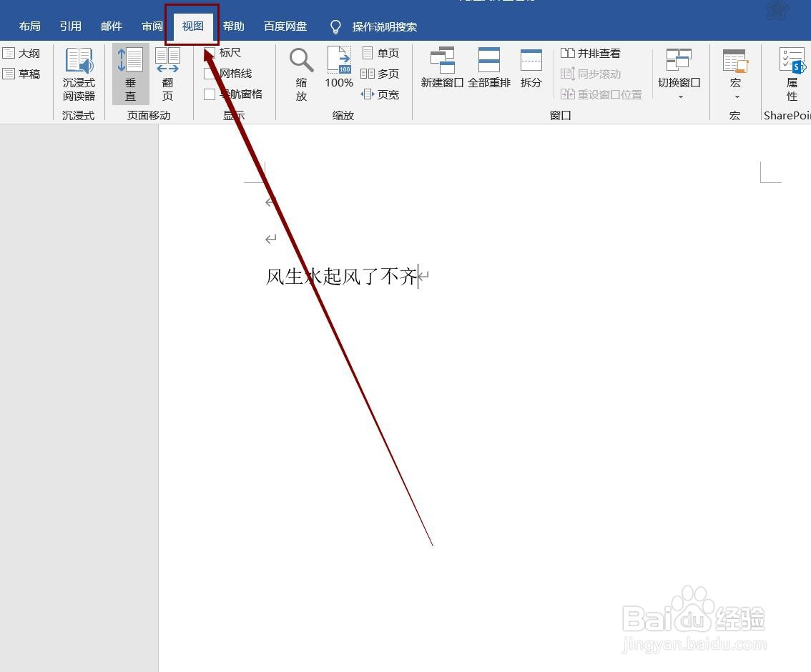Toggle the 导航窗格 navigation pane checkbox
Viewport: 811px width, 672px height.
click(x=210, y=94)
